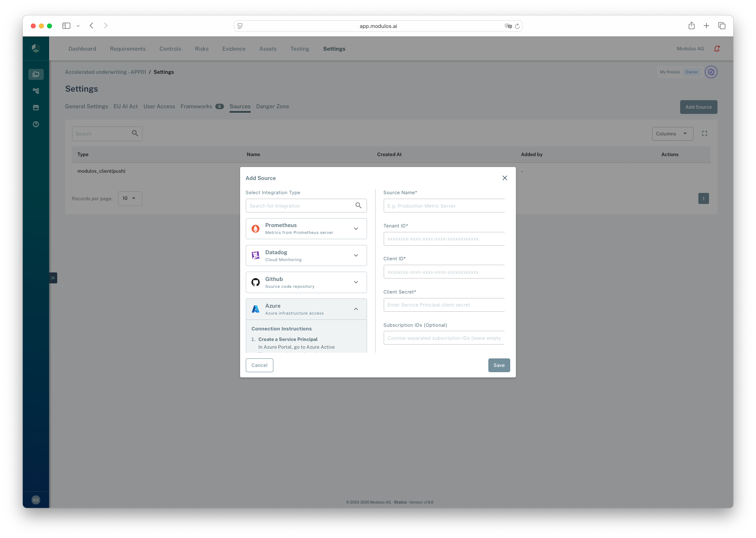Switch to the EU AI Act tab
Image resolution: width=756 pixels, height=538 pixels.
tap(125, 106)
